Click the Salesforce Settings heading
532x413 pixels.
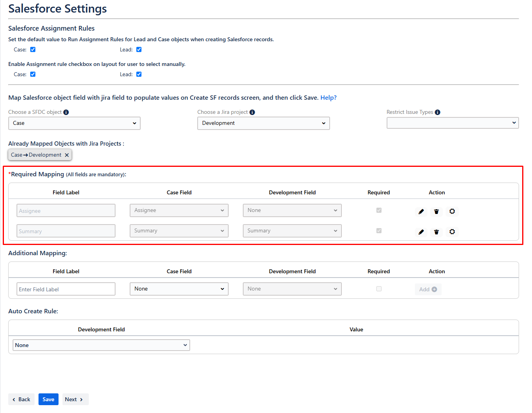pos(57,9)
